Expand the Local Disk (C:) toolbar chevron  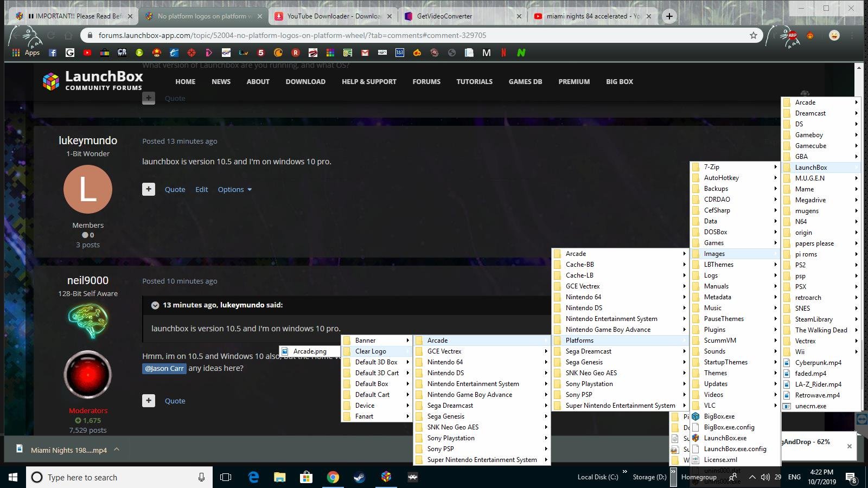[624, 471]
